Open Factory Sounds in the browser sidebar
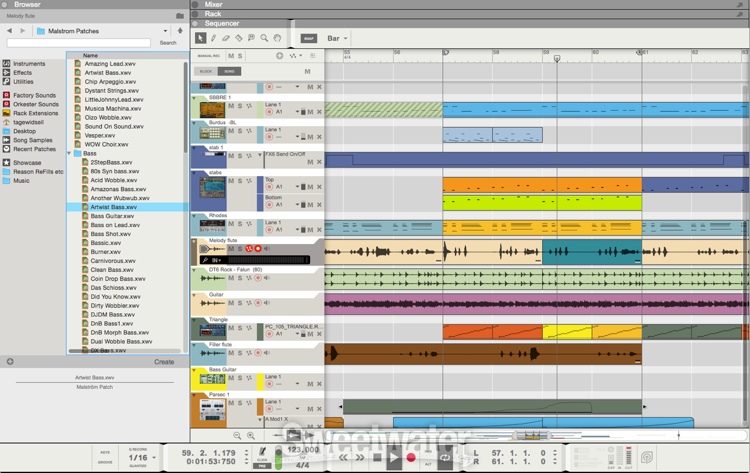 coord(34,95)
